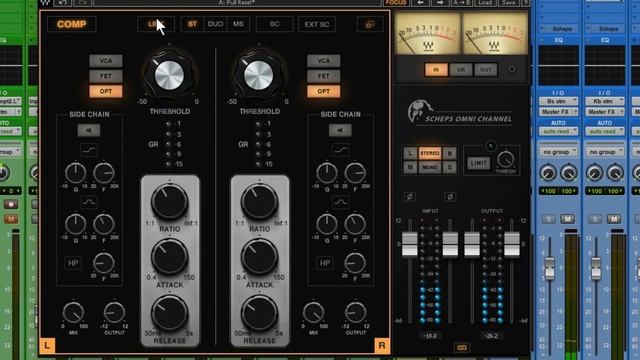This screenshot has height=360, width=640.
Task: Click the input level readout -18.8
Action: (x=430, y=336)
